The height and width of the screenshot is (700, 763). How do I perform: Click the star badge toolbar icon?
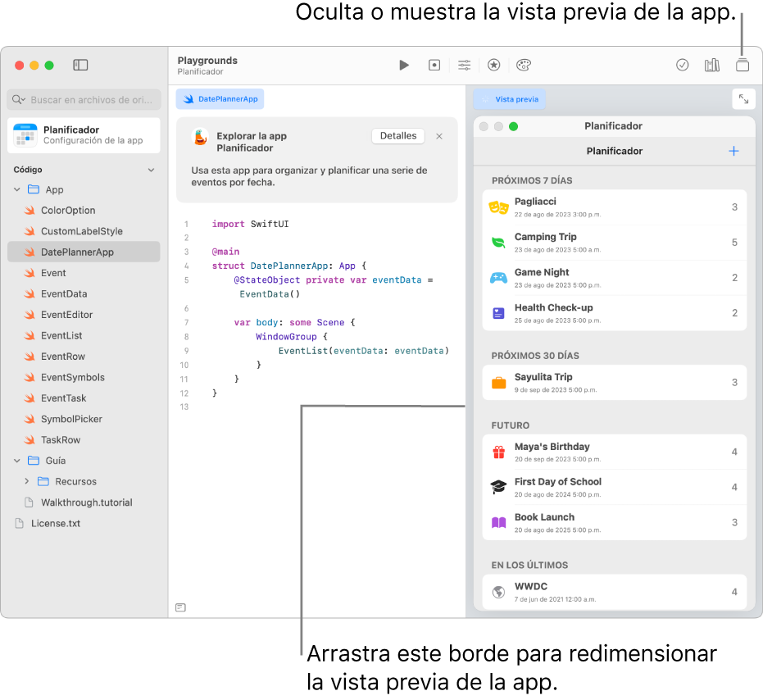(494, 65)
